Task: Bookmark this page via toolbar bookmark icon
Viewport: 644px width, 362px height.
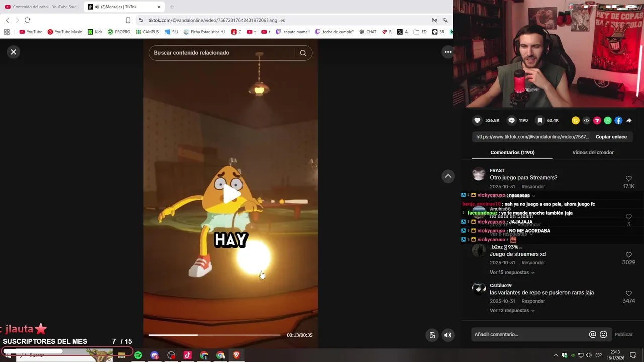Action: [128, 20]
